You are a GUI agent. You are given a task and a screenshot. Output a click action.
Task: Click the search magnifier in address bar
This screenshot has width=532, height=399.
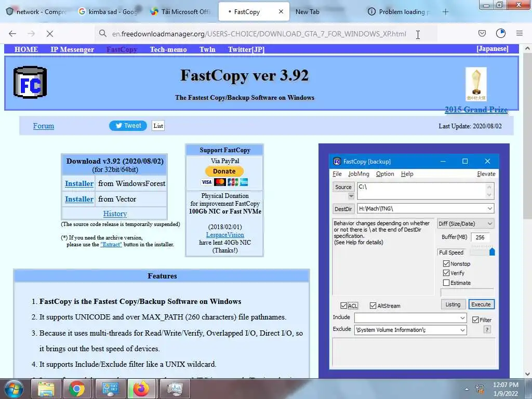[x=102, y=33]
